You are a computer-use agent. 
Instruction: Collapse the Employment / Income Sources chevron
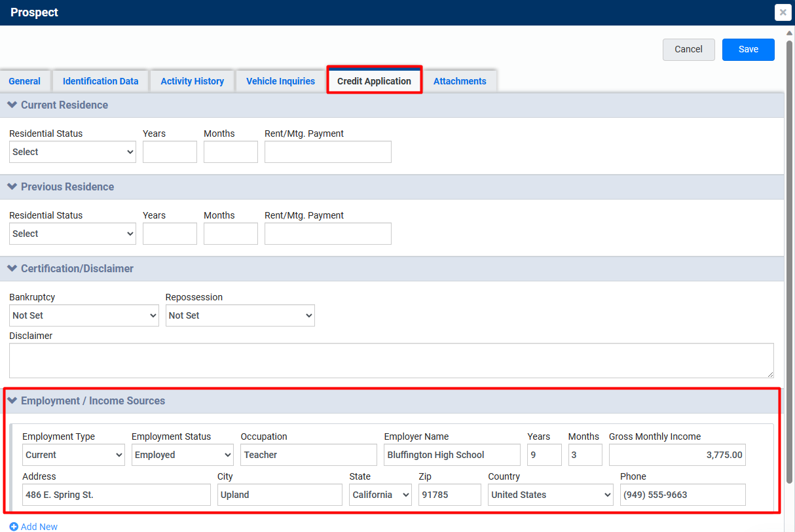click(x=12, y=400)
